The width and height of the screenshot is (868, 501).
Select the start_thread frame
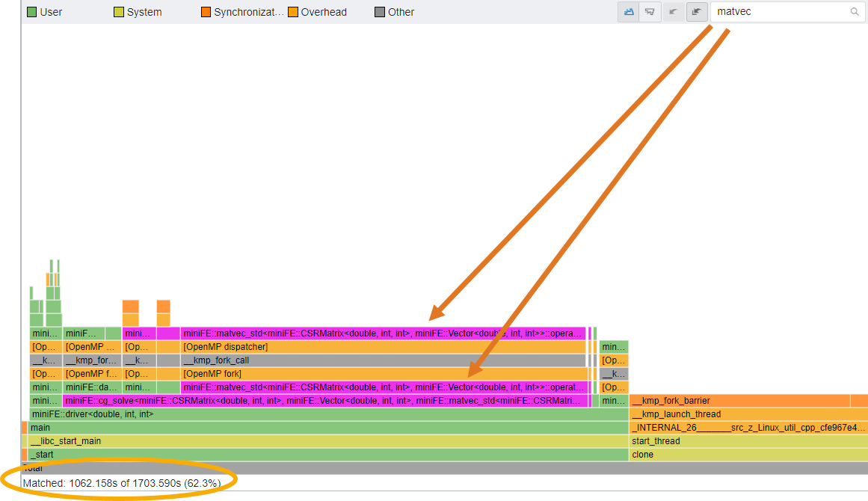pos(748,441)
